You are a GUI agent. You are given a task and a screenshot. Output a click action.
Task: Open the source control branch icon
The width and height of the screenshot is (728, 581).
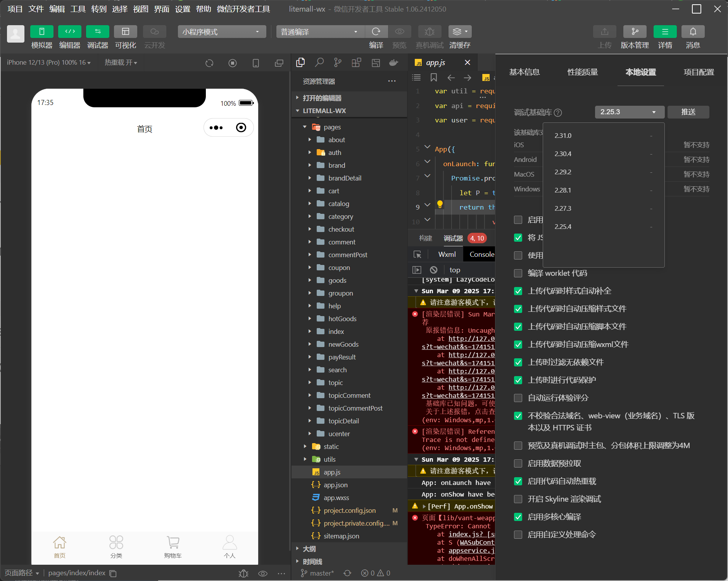coord(338,63)
